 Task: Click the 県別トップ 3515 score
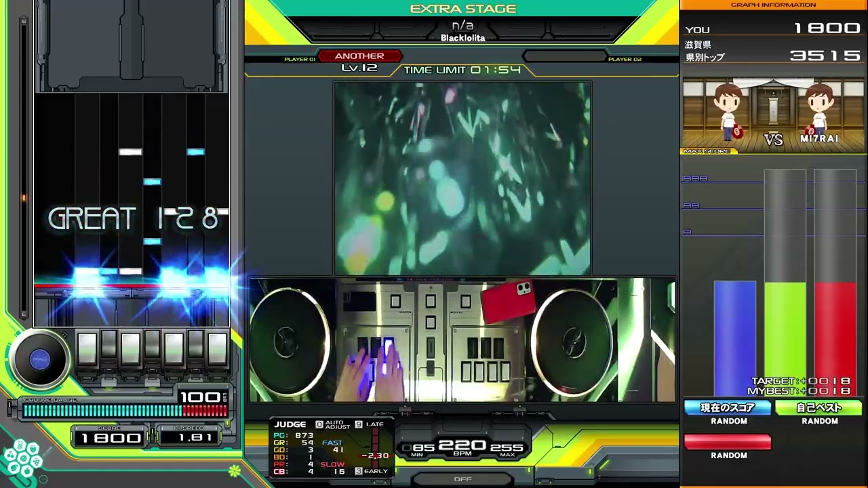773,57
